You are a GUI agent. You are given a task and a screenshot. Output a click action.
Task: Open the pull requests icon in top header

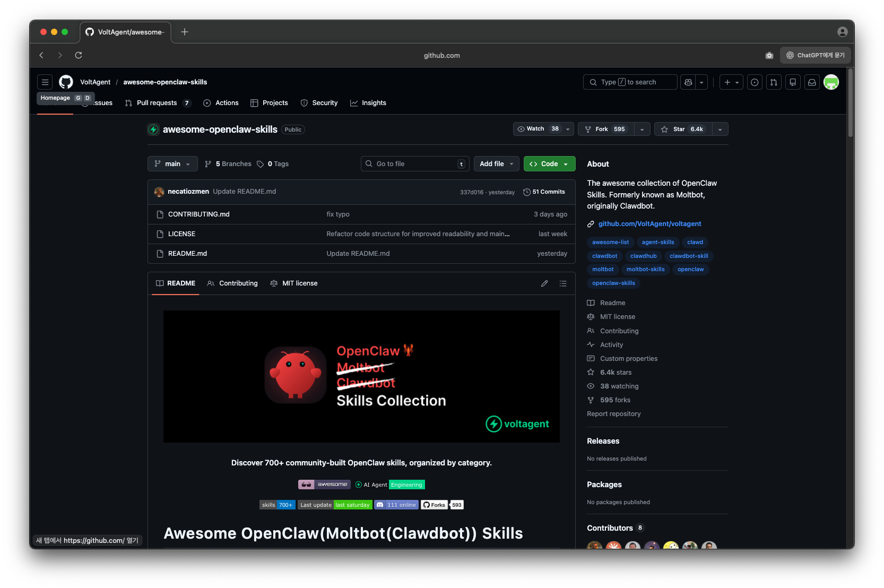click(774, 82)
